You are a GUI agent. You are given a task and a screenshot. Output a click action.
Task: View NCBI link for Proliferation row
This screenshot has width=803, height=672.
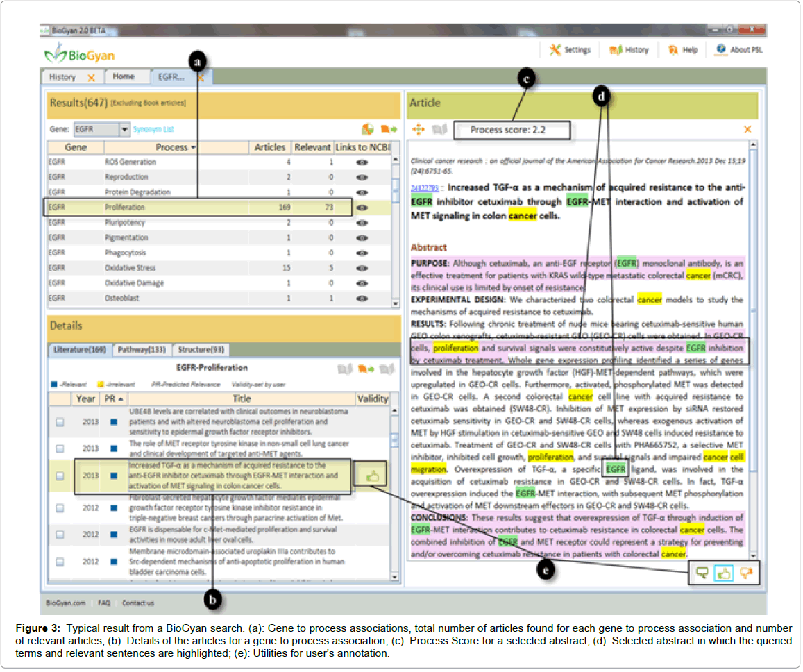click(x=362, y=208)
